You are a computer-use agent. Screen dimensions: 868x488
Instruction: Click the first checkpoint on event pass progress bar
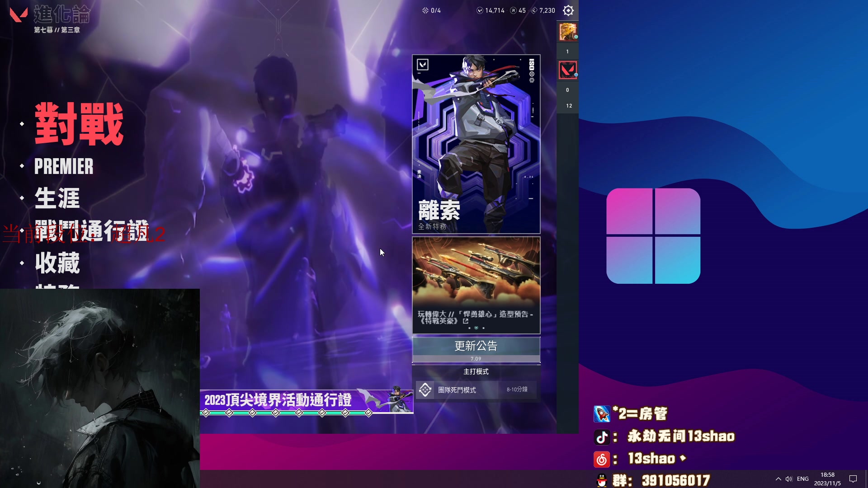pos(206,413)
